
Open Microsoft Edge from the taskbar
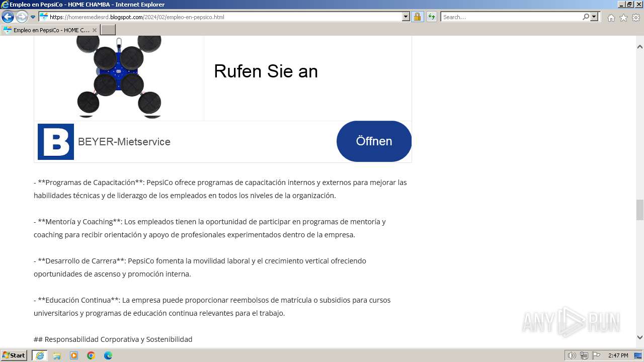[x=108, y=355]
